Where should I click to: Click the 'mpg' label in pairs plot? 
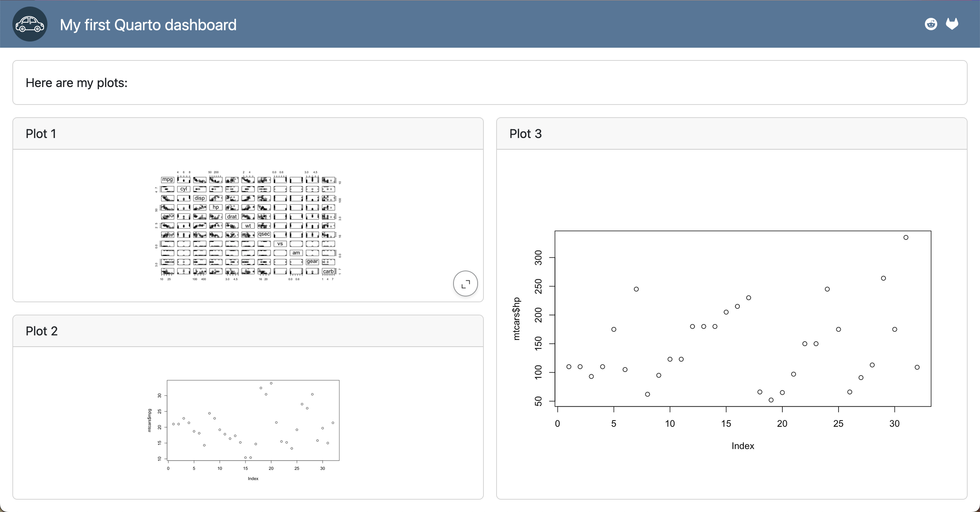click(x=167, y=180)
